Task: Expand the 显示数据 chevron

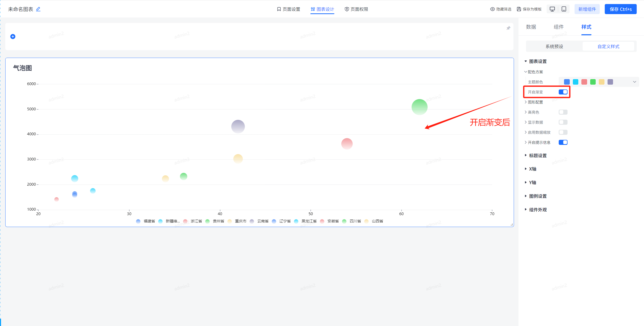Action: (x=526, y=122)
